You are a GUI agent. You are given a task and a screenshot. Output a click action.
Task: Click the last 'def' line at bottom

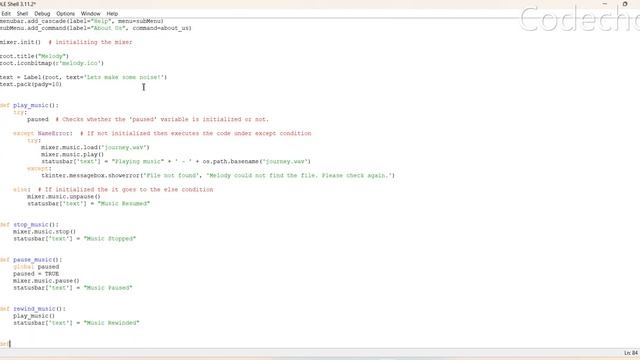[x=5, y=344]
